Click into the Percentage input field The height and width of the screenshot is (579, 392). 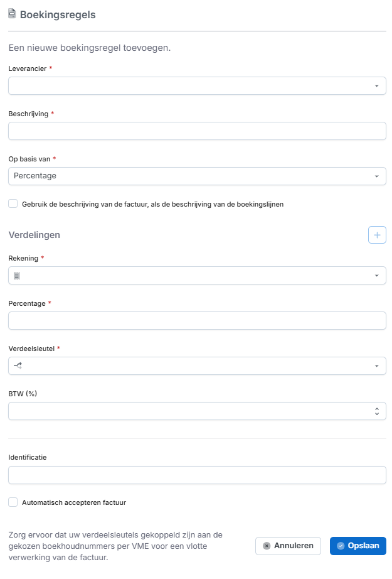click(x=197, y=321)
